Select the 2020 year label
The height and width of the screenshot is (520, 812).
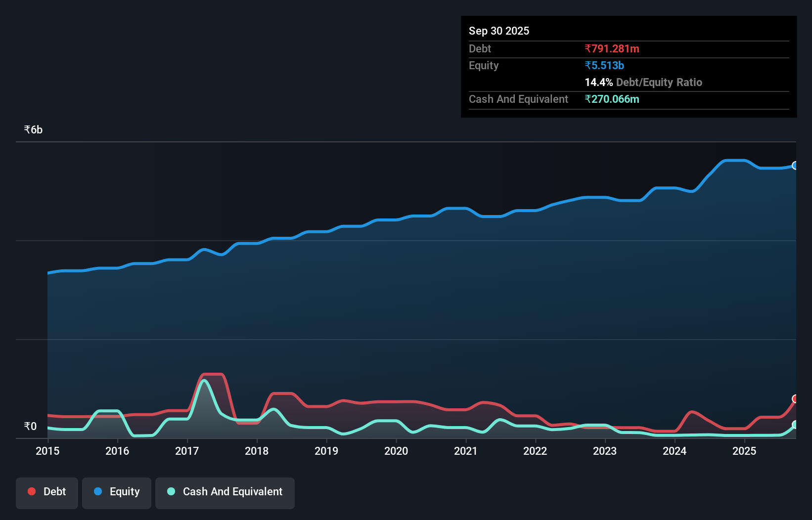tap(396, 451)
